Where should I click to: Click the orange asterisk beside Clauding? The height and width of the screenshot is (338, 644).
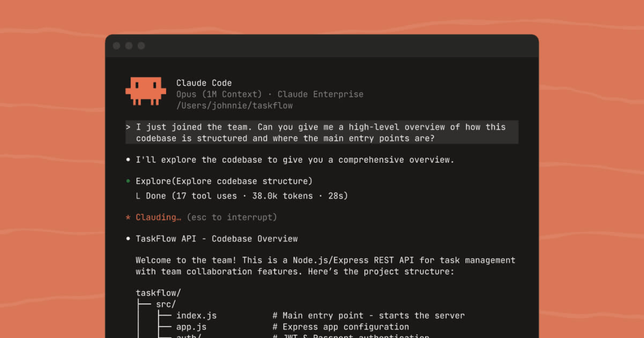128,218
